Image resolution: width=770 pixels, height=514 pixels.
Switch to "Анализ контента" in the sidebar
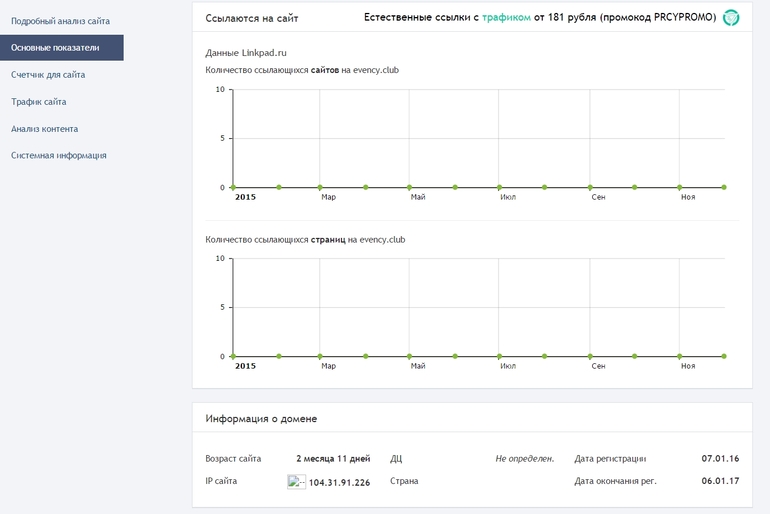(44, 128)
